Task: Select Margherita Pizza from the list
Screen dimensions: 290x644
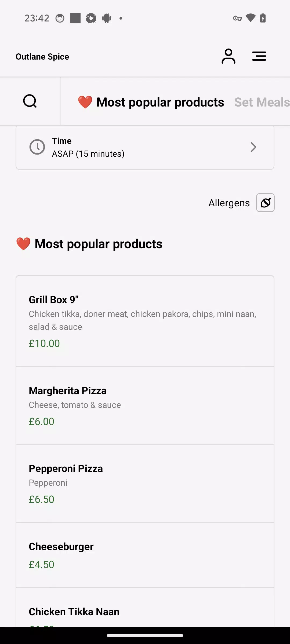Action: 145,405
